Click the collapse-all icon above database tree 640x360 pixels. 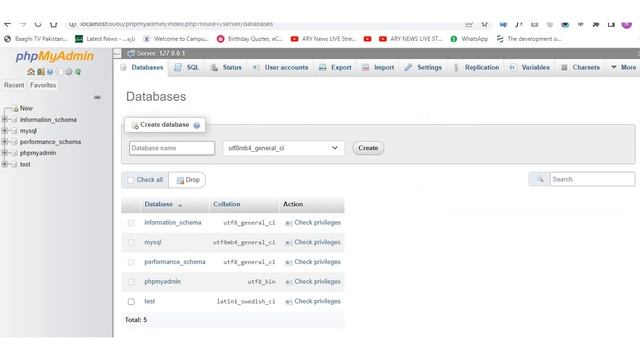pos(97,97)
